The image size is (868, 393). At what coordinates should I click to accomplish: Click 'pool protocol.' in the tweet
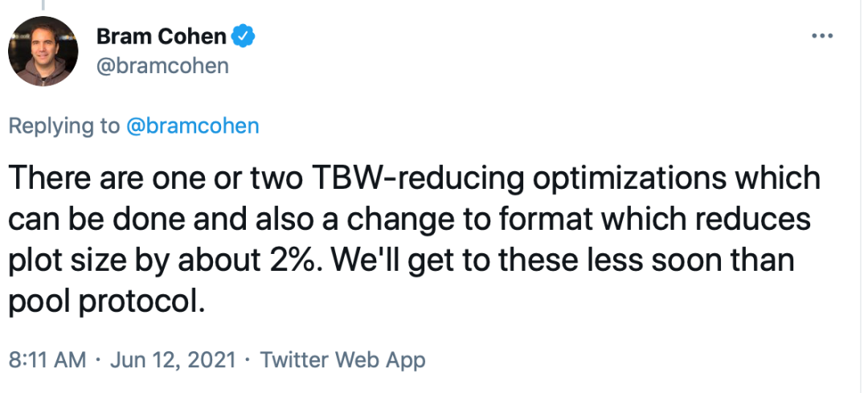pos(106,302)
